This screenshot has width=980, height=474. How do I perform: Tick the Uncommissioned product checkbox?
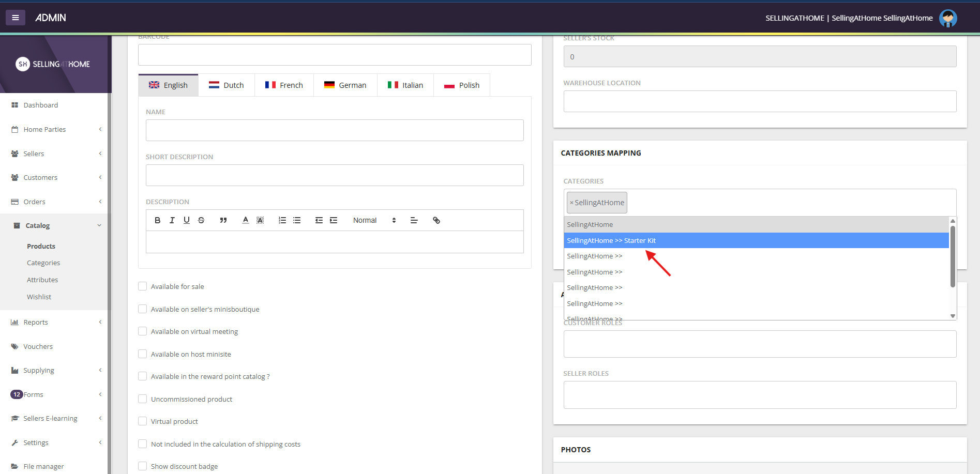[x=143, y=399]
